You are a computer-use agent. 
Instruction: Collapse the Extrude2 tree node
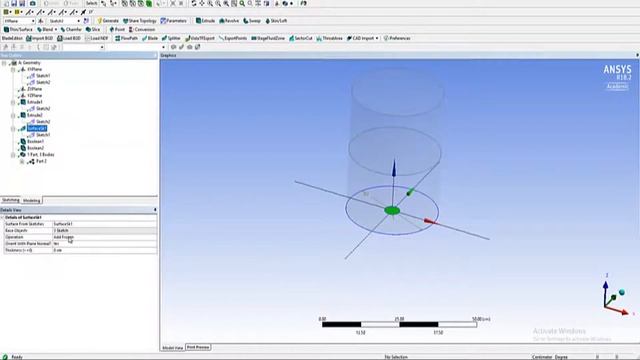tap(13, 116)
